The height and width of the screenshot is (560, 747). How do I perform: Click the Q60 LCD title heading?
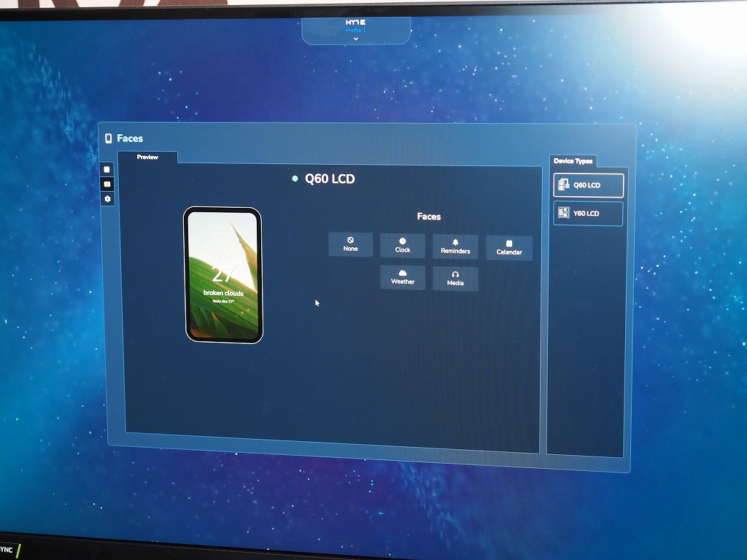[330, 179]
